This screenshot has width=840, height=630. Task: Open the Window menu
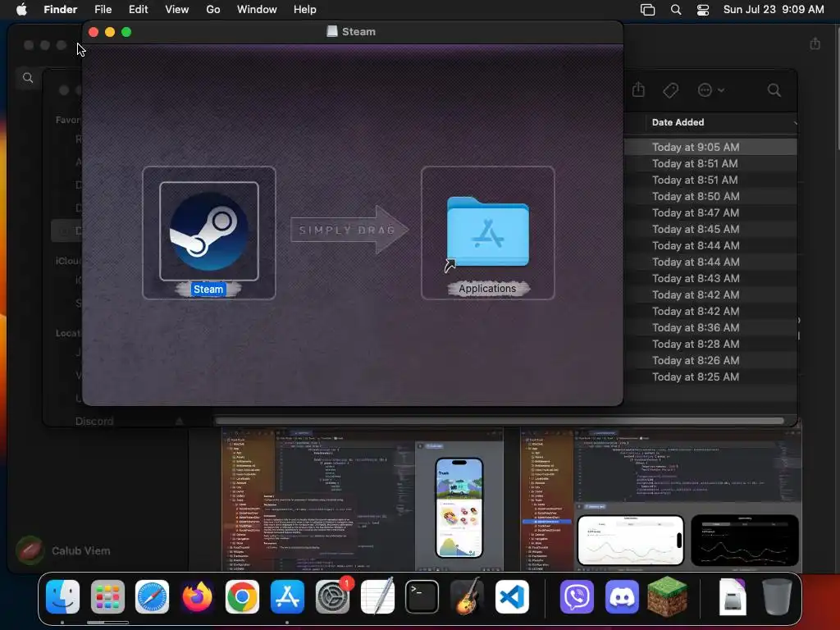pos(257,10)
